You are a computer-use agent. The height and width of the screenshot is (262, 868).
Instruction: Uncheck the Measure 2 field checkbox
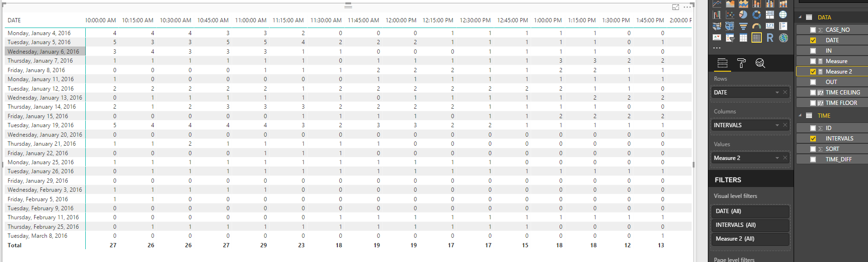(x=813, y=72)
